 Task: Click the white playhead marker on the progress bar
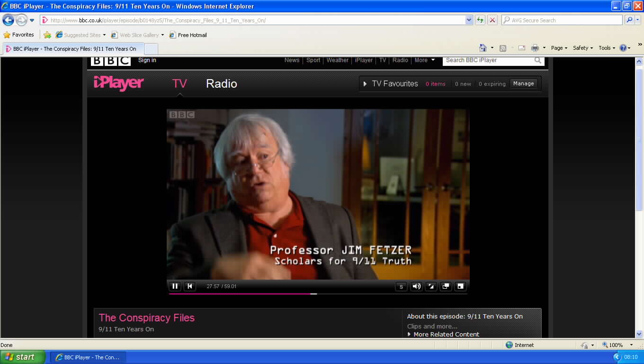[313, 294]
